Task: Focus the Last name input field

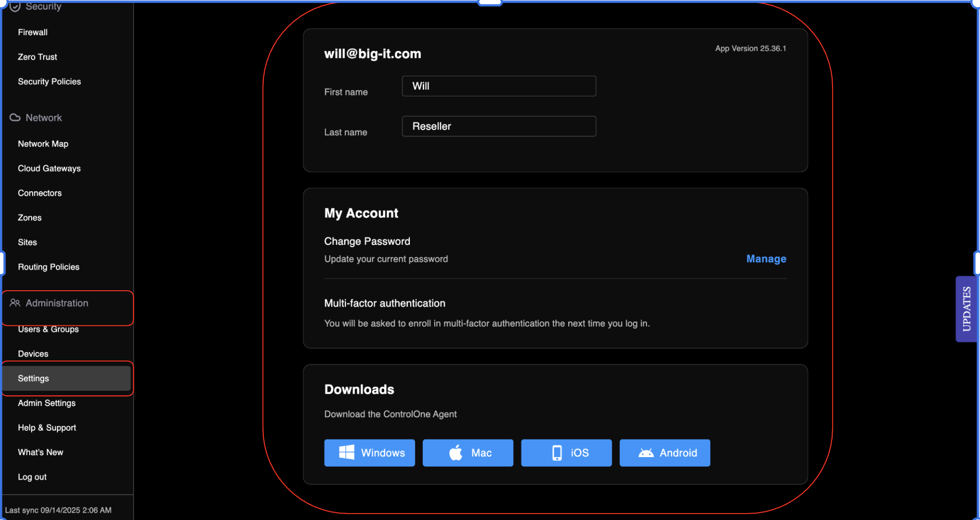Action: pos(498,126)
